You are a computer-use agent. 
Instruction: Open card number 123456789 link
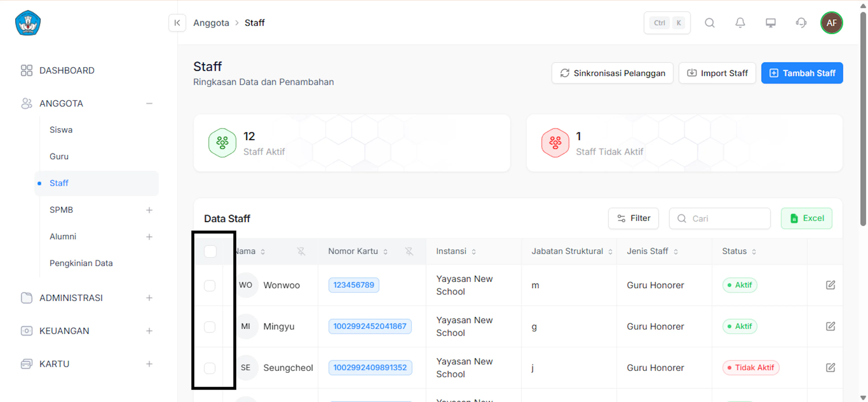(x=354, y=285)
